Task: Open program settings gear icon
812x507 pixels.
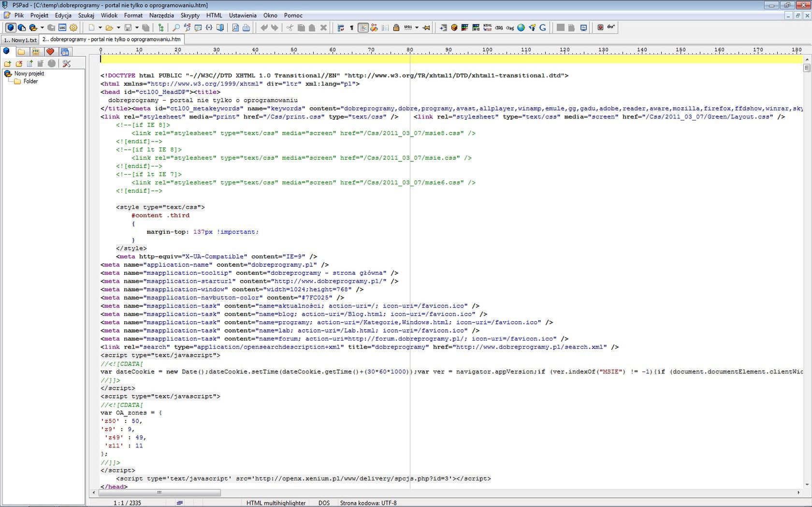Action: tap(73, 28)
